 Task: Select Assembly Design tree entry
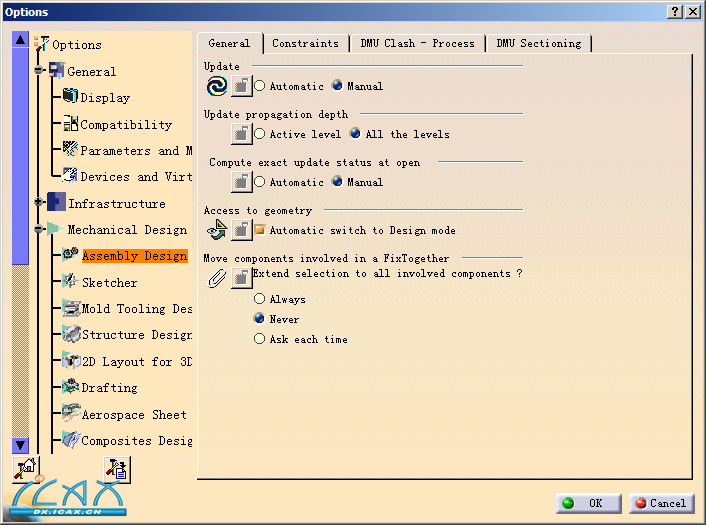click(135, 255)
